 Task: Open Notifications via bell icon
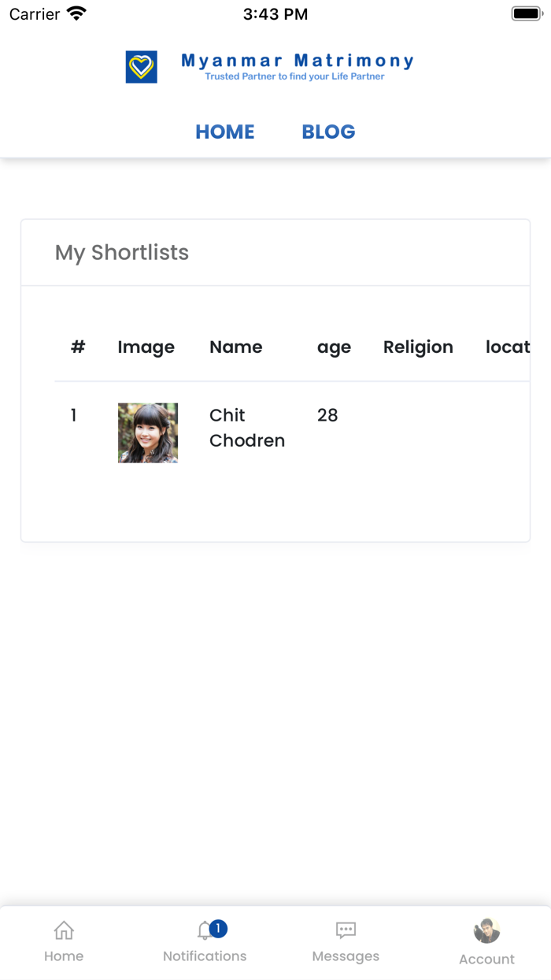(x=203, y=930)
